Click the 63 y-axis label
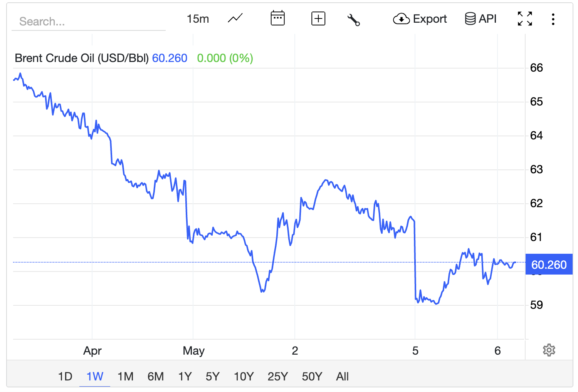578x392 pixels. [536, 169]
